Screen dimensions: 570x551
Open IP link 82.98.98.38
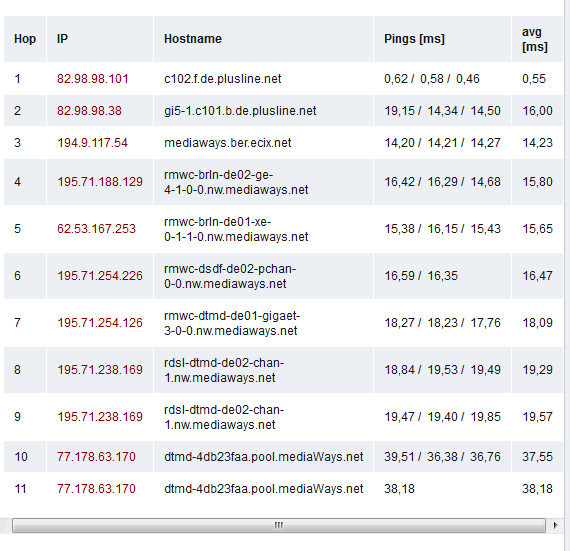click(89, 111)
